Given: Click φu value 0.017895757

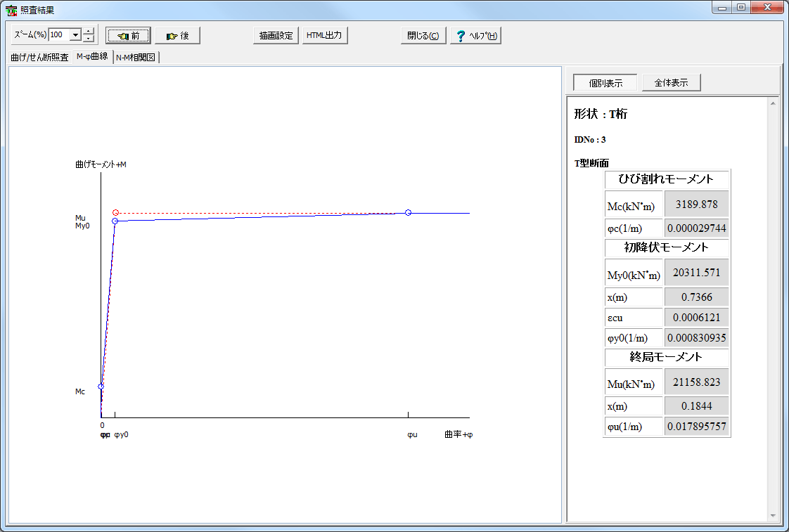Looking at the screenshot, I should 696,427.
